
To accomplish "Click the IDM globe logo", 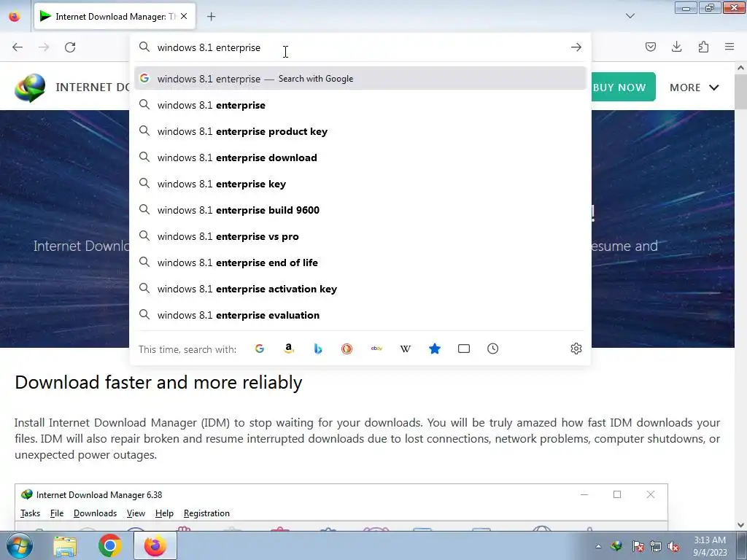I will click(30, 87).
